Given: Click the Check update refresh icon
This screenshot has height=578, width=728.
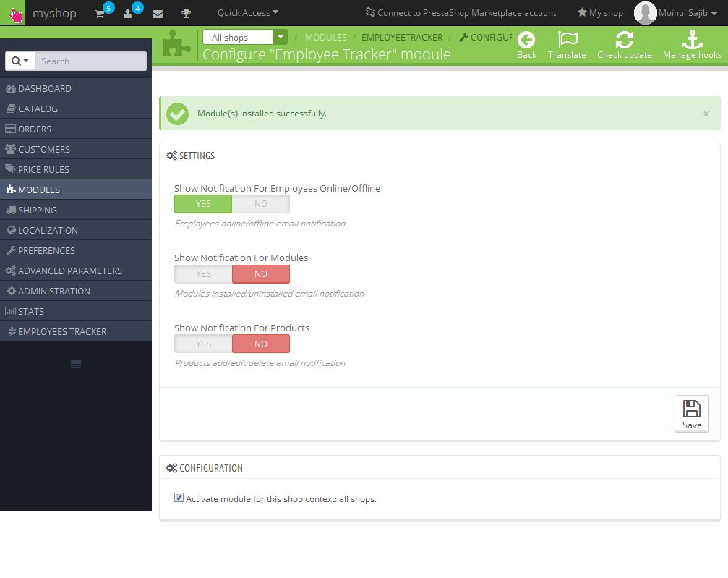Looking at the screenshot, I should [x=624, y=40].
